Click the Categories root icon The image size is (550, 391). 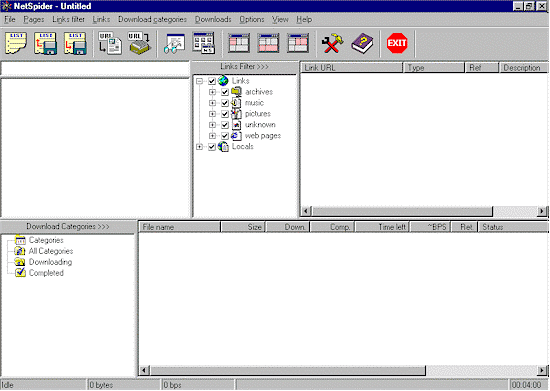click(20, 240)
